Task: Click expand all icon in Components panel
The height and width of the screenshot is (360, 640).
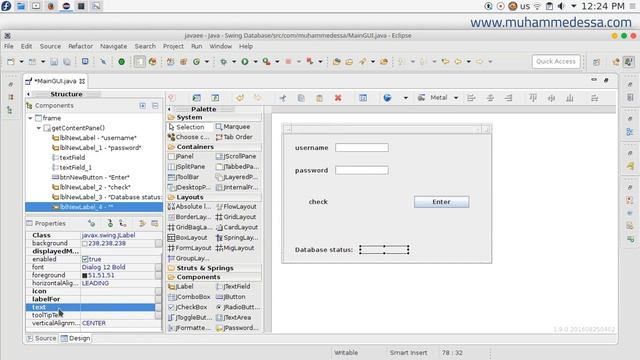Action: pyautogui.click(x=142, y=106)
